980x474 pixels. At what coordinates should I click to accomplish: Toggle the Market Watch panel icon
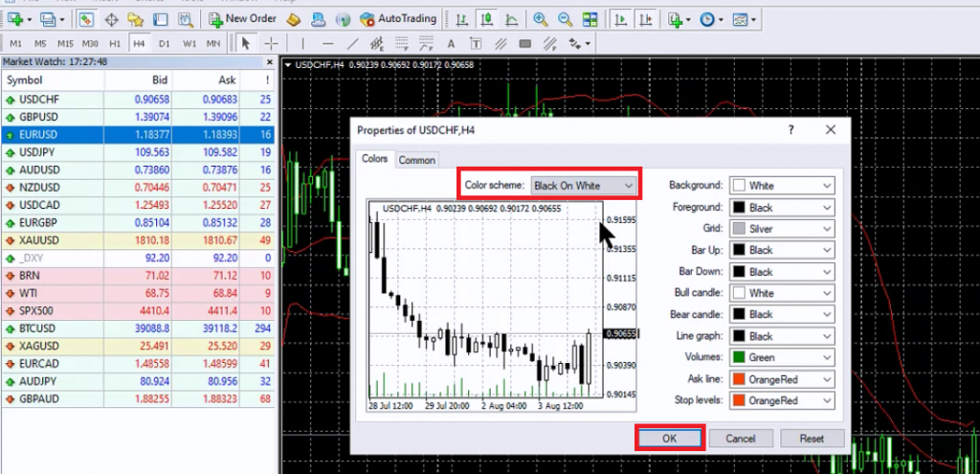click(86, 19)
